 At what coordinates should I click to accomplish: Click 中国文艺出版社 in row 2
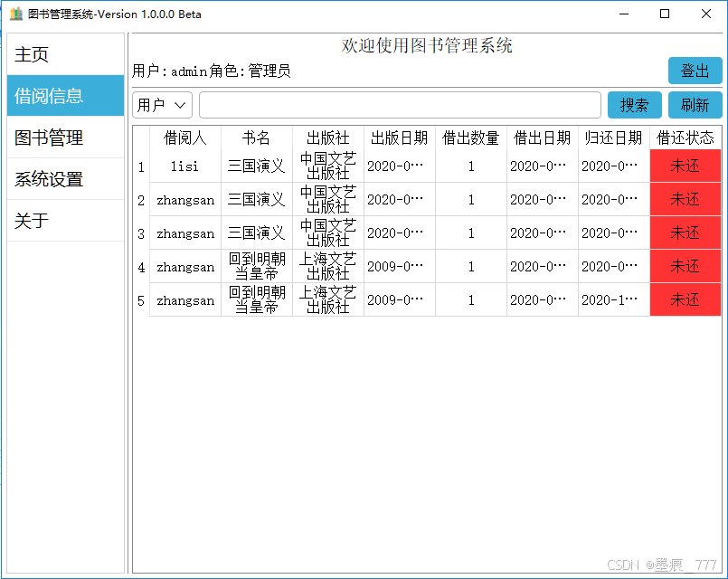[x=328, y=200]
